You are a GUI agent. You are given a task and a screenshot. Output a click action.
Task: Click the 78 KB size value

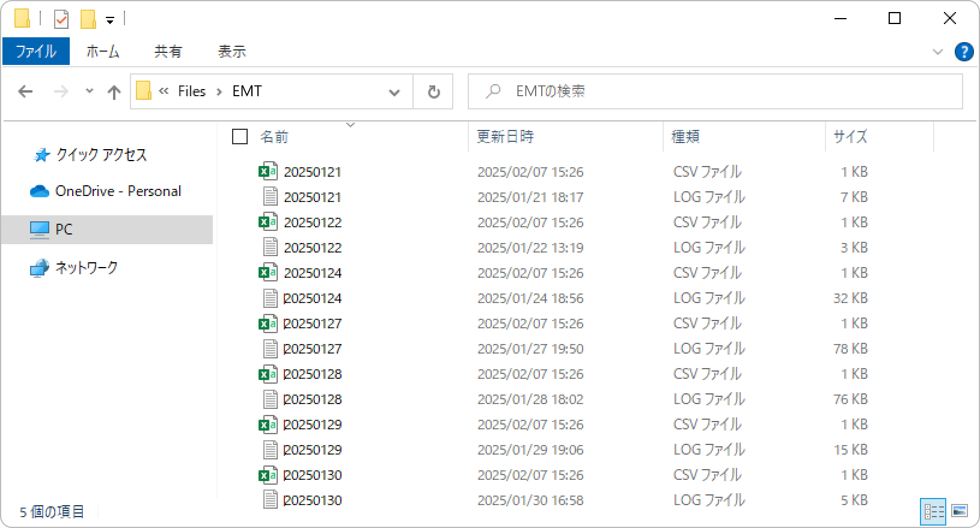coord(850,349)
